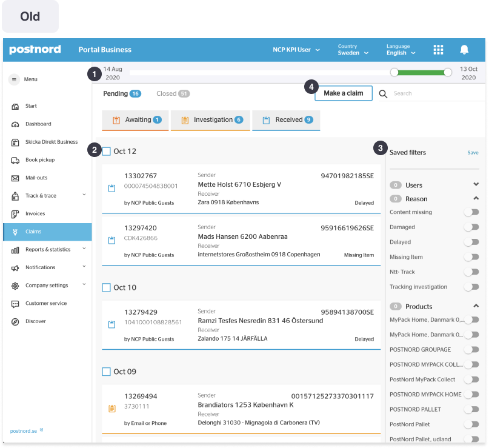This screenshot has width=489, height=448.
Task: Click the hamburger Menu icon
Action: coord(14,79)
